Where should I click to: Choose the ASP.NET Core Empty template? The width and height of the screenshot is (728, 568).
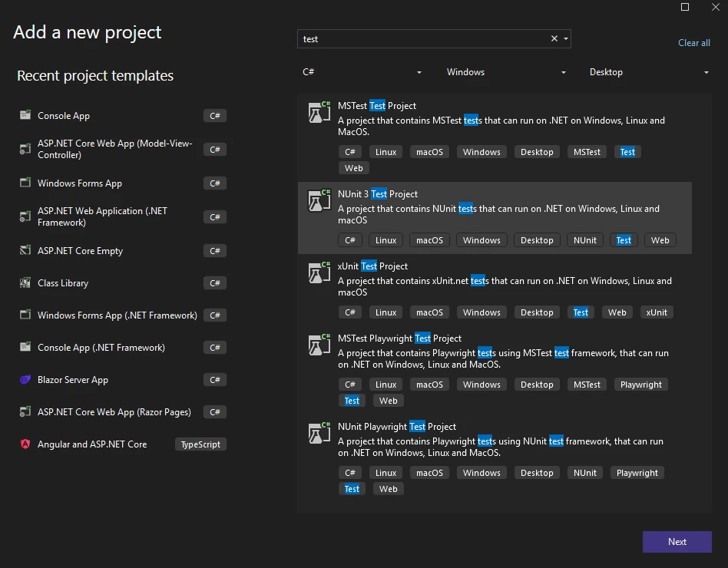click(x=123, y=250)
